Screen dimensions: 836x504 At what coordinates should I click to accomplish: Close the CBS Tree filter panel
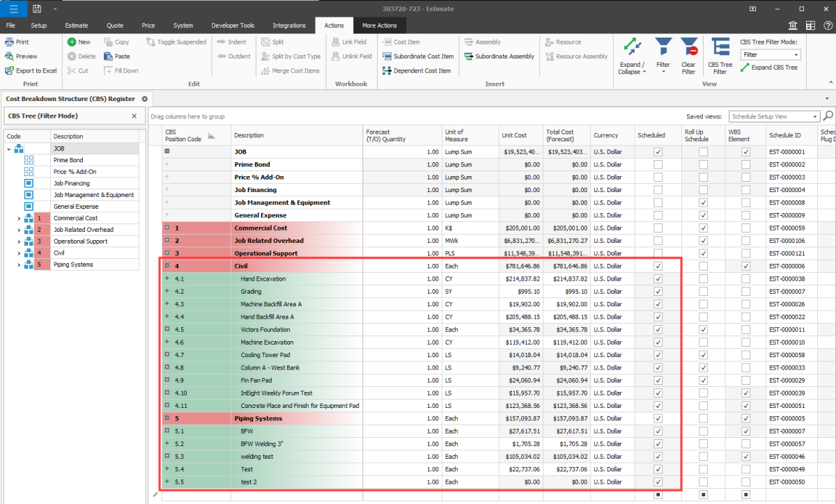[x=134, y=116]
